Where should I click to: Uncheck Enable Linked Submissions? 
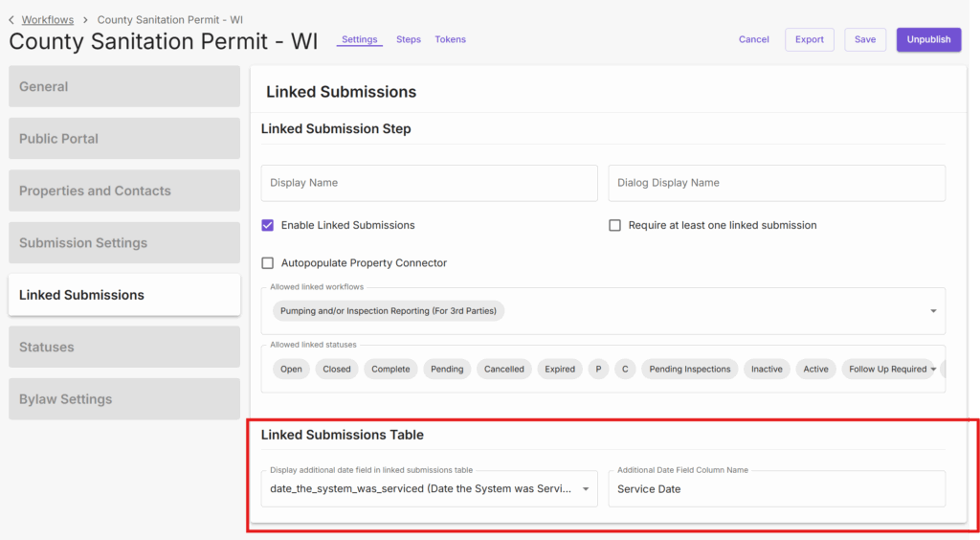(268, 225)
